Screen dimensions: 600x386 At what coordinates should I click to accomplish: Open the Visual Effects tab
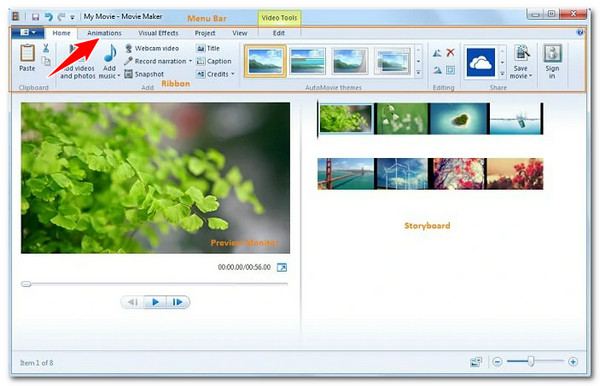[158, 33]
